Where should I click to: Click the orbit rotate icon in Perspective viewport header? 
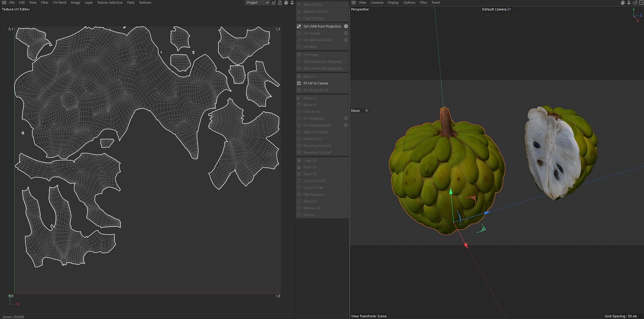pyautogui.click(x=635, y=3)
